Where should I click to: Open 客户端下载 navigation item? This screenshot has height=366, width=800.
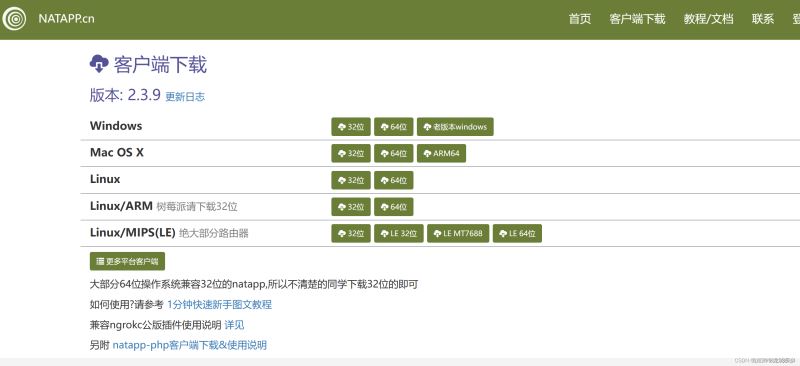pos(637,19)
